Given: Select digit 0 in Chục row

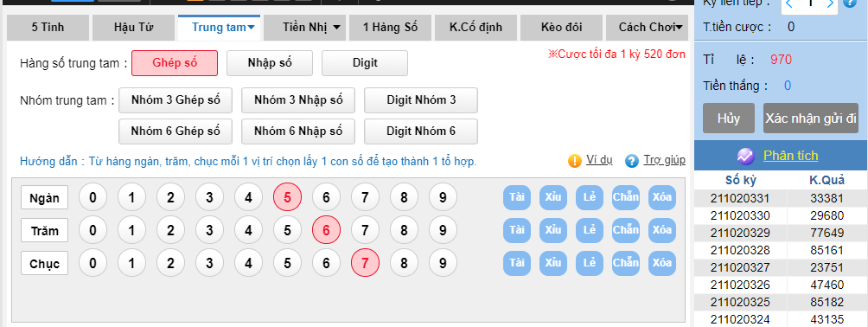Looking at the screenshot, I should point(93,263).
